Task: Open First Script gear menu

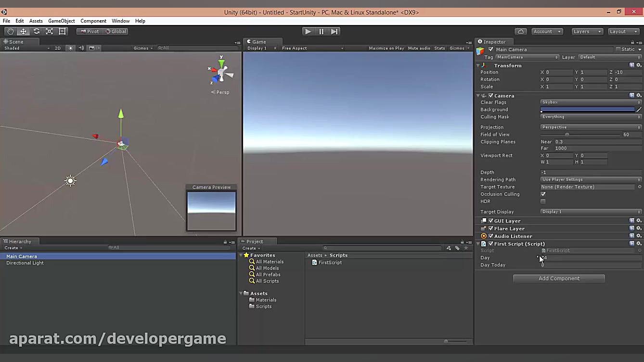Action: coord(639,244)
